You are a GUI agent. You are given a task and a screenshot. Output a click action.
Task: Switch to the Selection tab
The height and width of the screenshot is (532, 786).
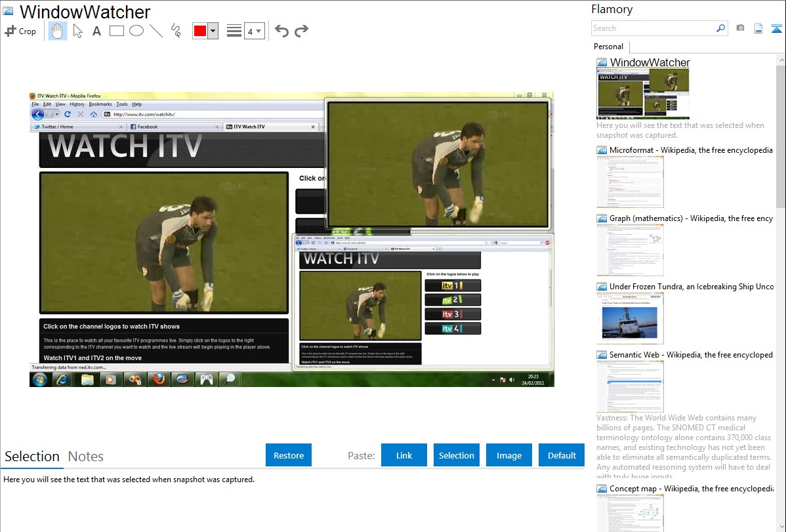click(x=32, y=457)
